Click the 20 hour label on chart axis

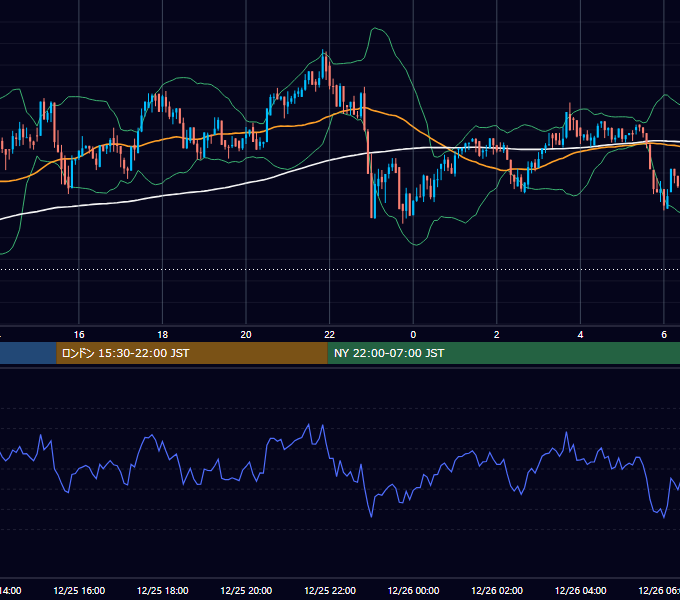pos(246,334)
